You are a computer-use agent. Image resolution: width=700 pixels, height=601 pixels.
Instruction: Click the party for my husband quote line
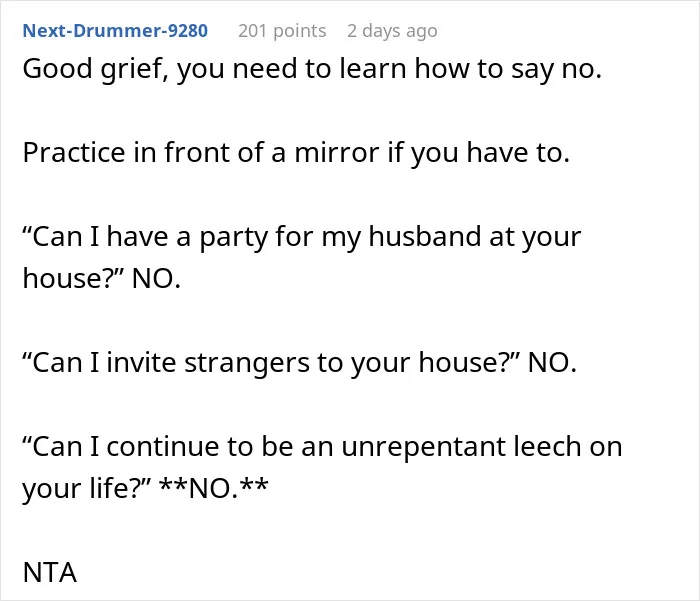[x=302, y=237]
